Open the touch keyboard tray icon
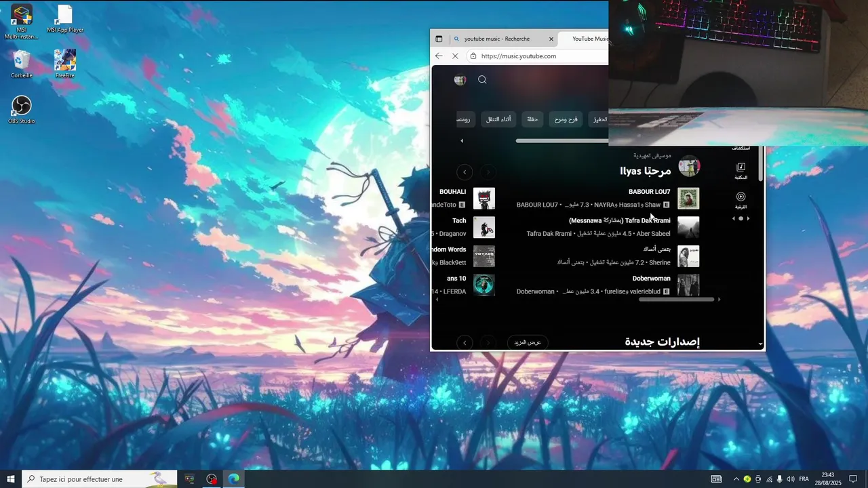The image size is (868, 488). 717,479
